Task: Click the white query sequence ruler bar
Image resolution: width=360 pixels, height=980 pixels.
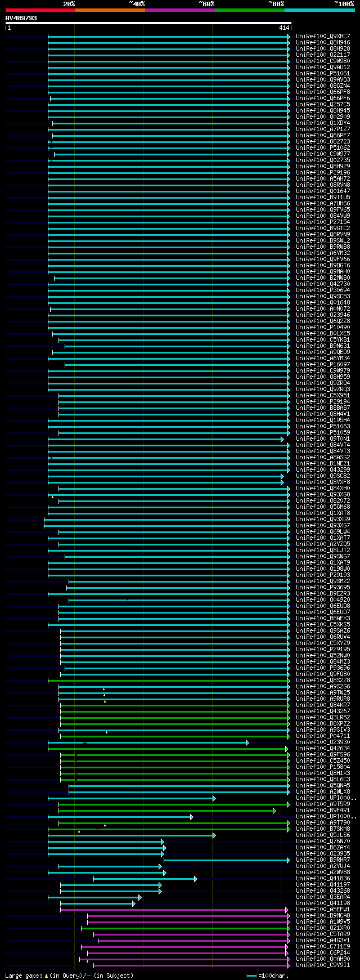Action: 148,23
